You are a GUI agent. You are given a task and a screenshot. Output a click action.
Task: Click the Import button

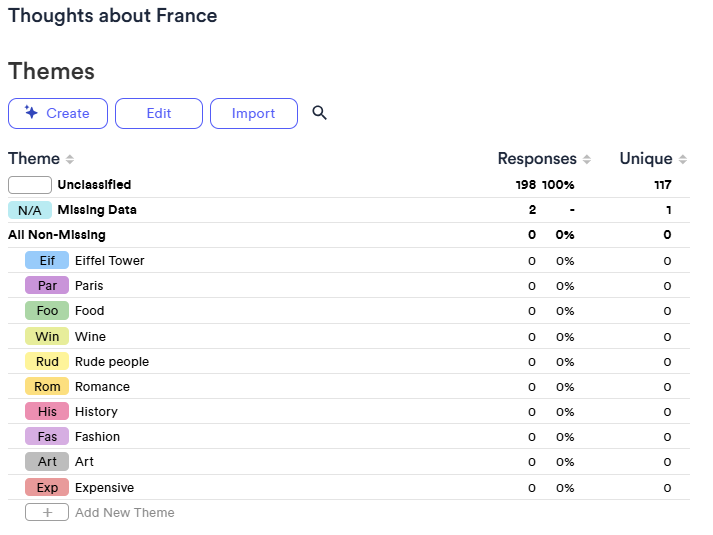coord(254,113)
